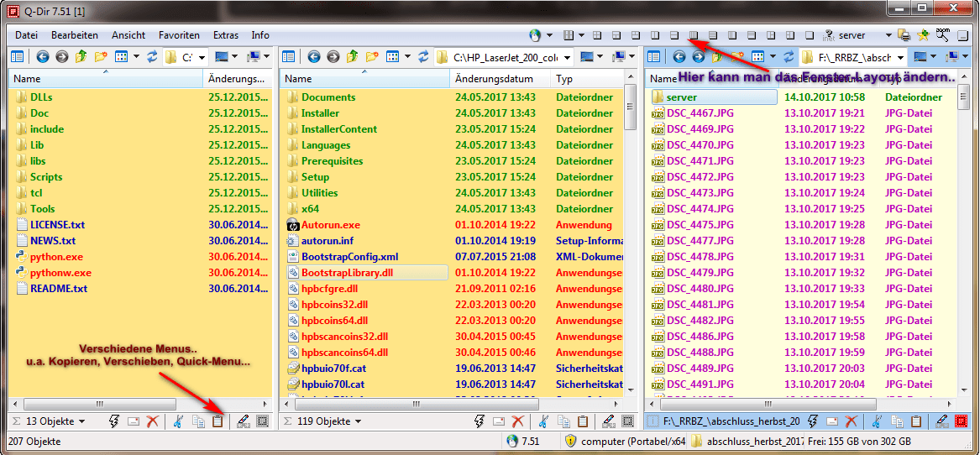
Task: Toggle the red square icon in right pane
Action: 961,421
